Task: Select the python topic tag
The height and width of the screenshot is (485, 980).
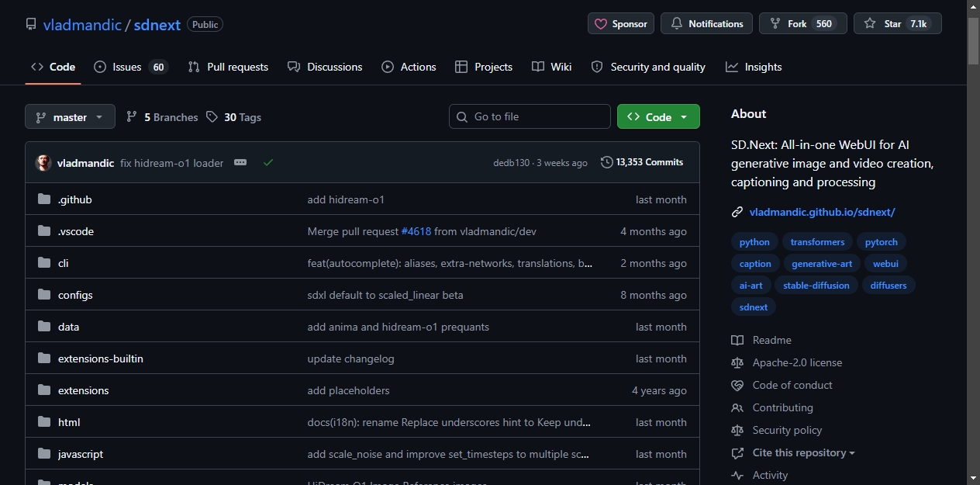Action: [x=754, y=242]
